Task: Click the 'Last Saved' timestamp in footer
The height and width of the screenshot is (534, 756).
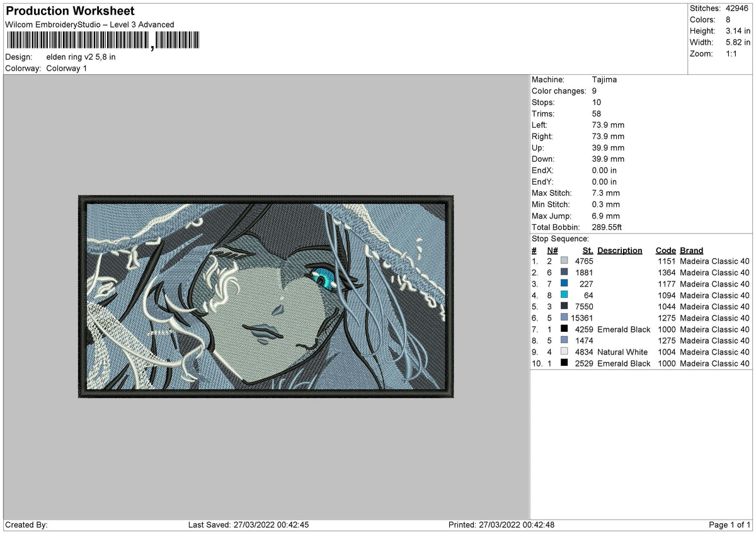Action: point(248,525)
